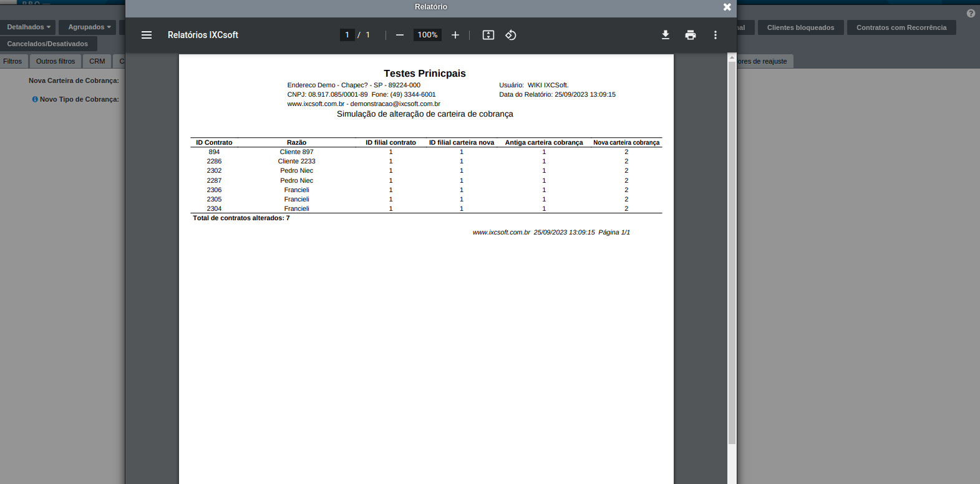Click info icon beside Novo Tipo de Cobrança
Image resolution: width=980 pixels, height=484 pixels.
tap(35, 99)
